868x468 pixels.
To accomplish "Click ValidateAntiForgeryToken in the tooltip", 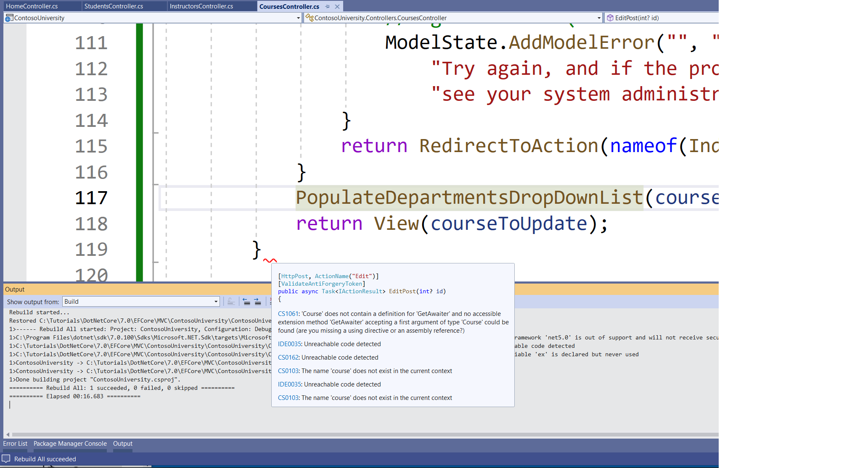I will pyautogui.click(x=322, y=284).
